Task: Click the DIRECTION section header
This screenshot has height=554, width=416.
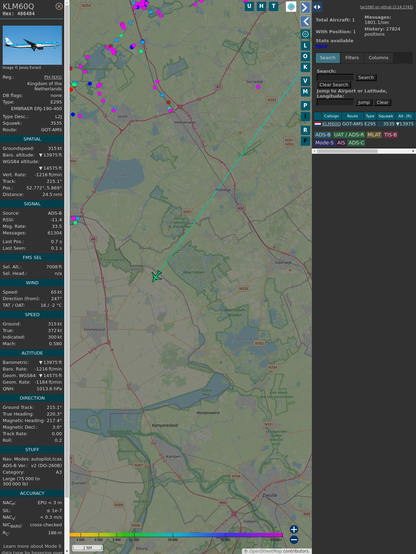Action: [32, 398]
